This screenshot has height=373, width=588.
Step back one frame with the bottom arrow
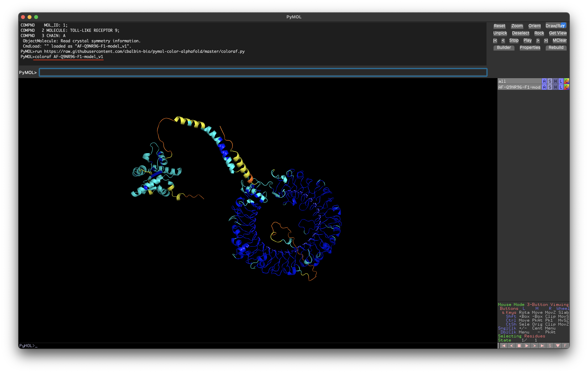[511, 345]
